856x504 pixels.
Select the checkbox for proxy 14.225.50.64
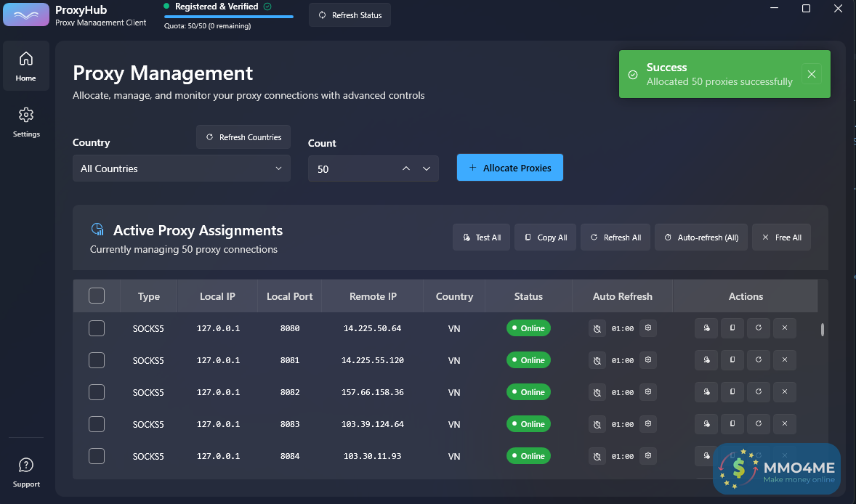[97, 328]
